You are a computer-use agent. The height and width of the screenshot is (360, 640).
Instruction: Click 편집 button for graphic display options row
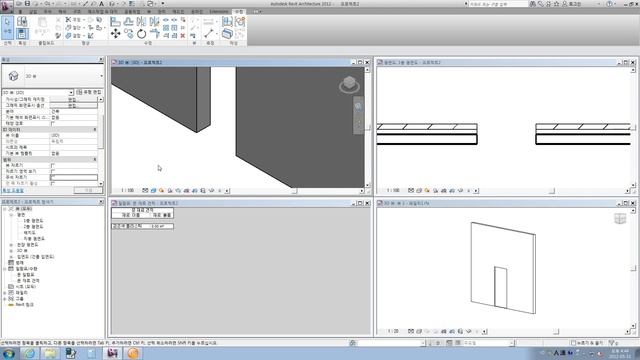click(x=73, y=105)
